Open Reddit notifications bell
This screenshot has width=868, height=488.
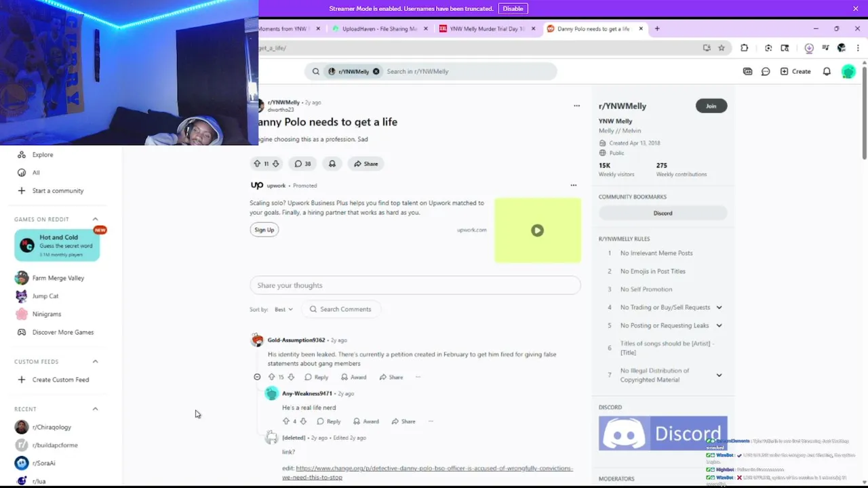tap(827, 71)
